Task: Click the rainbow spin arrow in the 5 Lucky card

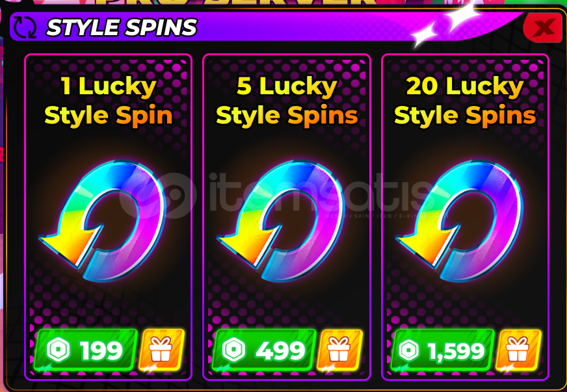Action: [x=281, y=220]
